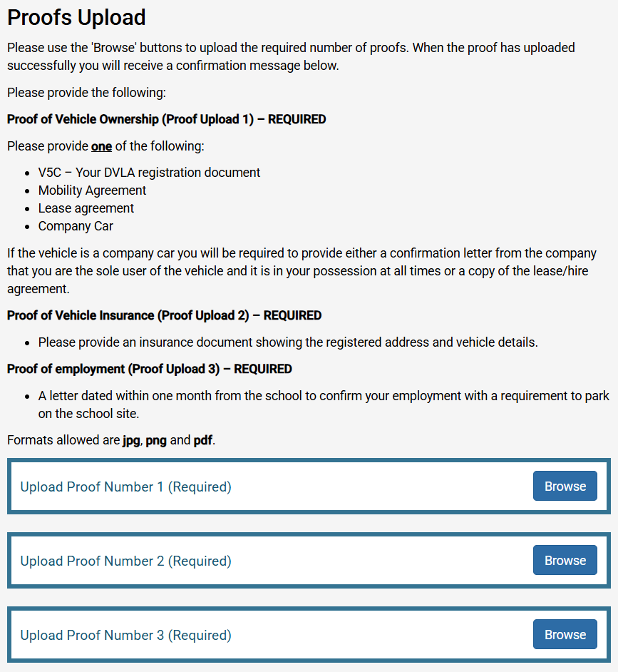Select the 'Mobility Agreement' list item
This screenshot has width=618, height=672.
pos(92,190)
